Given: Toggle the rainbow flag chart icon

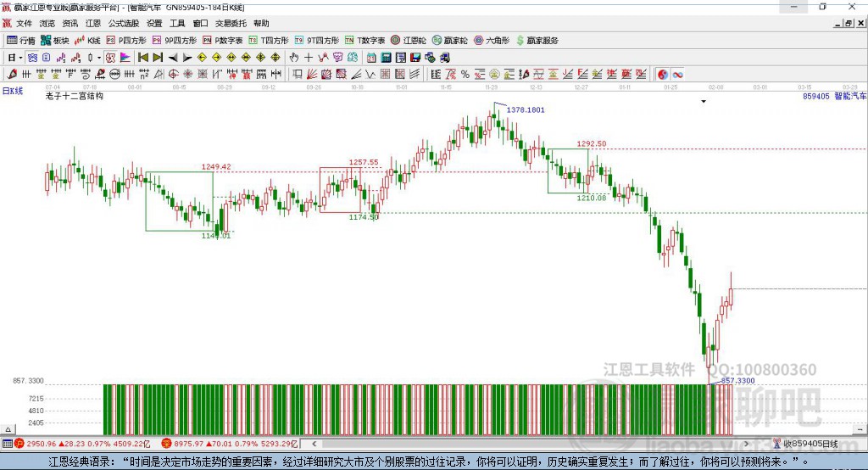Looking at the screenshot, I should [125, 58].
